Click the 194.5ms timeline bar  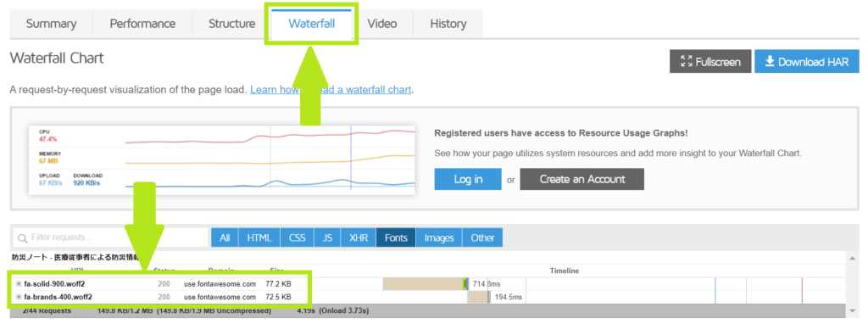click(479, 297)
